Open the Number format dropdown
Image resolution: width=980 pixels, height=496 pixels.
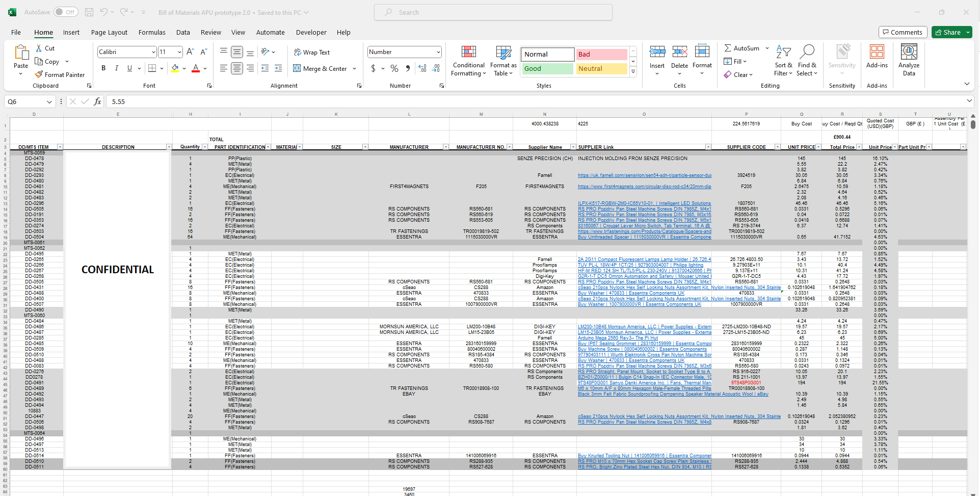pyautogui.click(x=438, y=52)
